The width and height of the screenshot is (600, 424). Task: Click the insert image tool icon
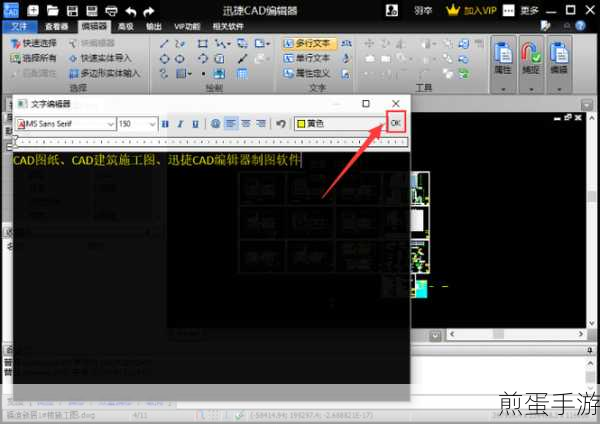[219, 73]
